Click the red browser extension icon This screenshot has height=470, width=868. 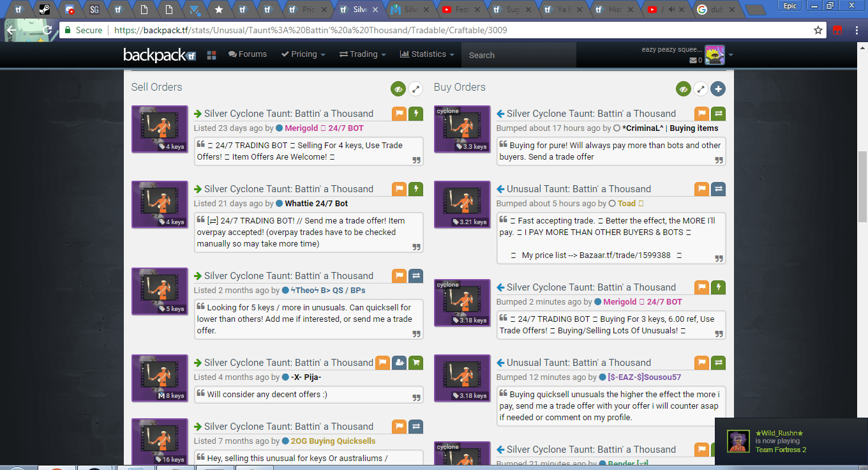coord(837,30)
